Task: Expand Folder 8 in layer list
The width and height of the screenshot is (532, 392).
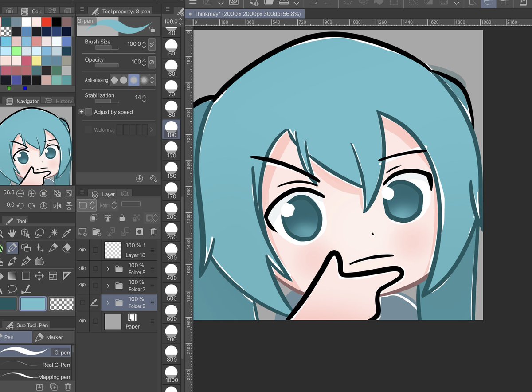Action: pyautogui.click(x=108, y=269)
